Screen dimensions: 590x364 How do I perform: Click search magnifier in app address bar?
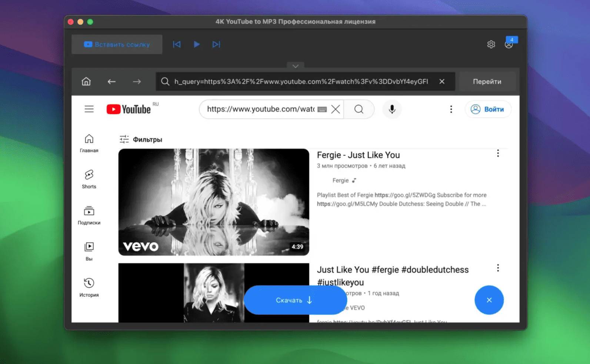[165, 81]
